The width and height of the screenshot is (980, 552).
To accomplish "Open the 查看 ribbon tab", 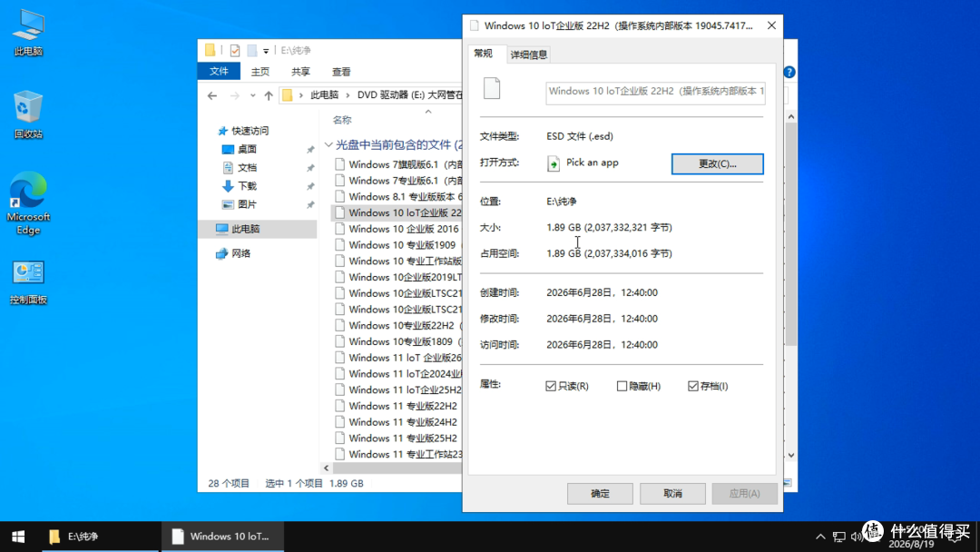I will (341, 72).
